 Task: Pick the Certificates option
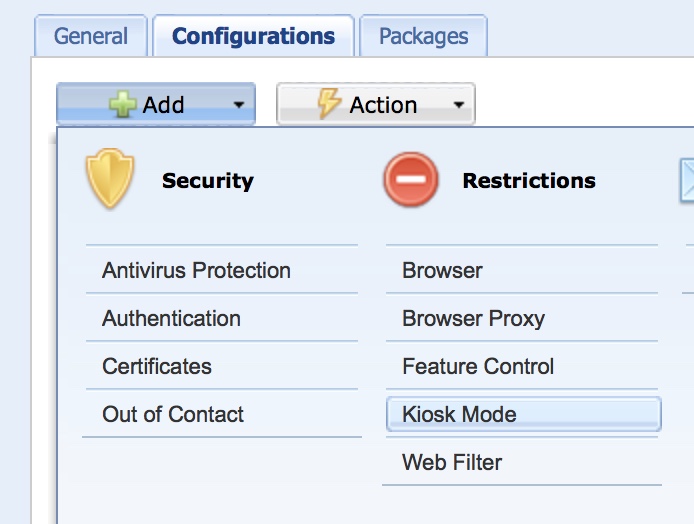(x=157, y=366)
